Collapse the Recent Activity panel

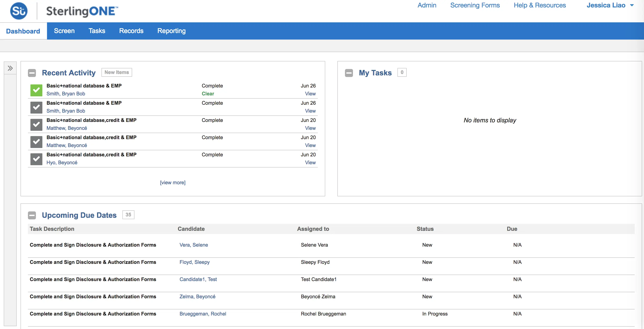click(x=32, y=73)
